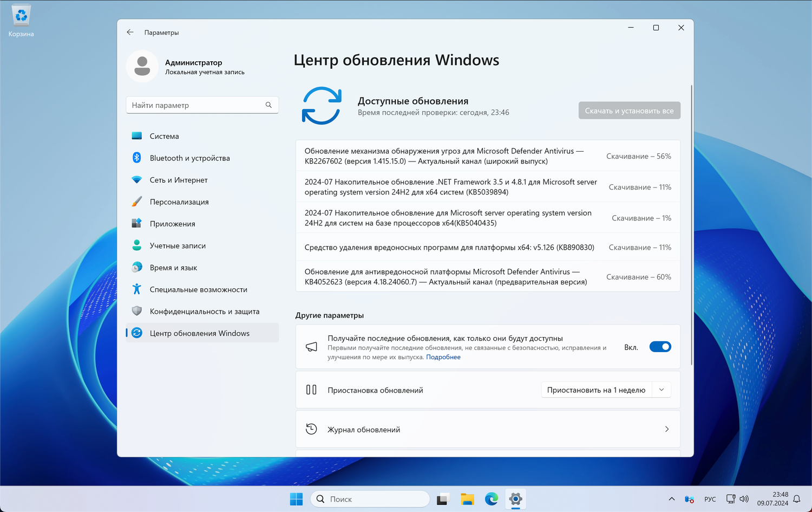The height and width of the screenshot is (512, 812).
Task: Click the KB5040435 cumulative update row
Action: tap(488, 218)
